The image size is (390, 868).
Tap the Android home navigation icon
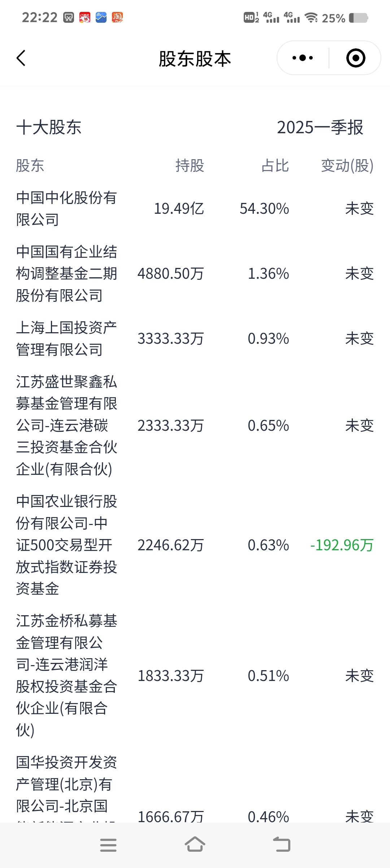point(195,845)
